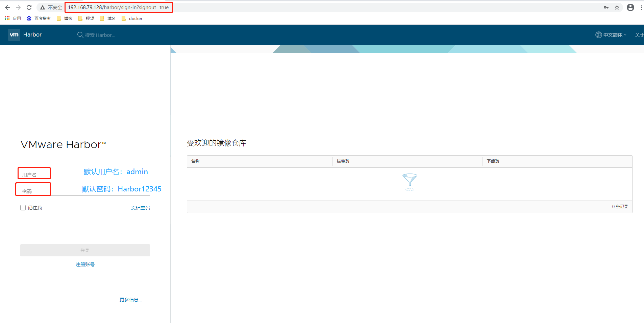Viewport: 644px width, 323px height.
Task: Click the 登录 login button
Action: (x=85, y=250)
